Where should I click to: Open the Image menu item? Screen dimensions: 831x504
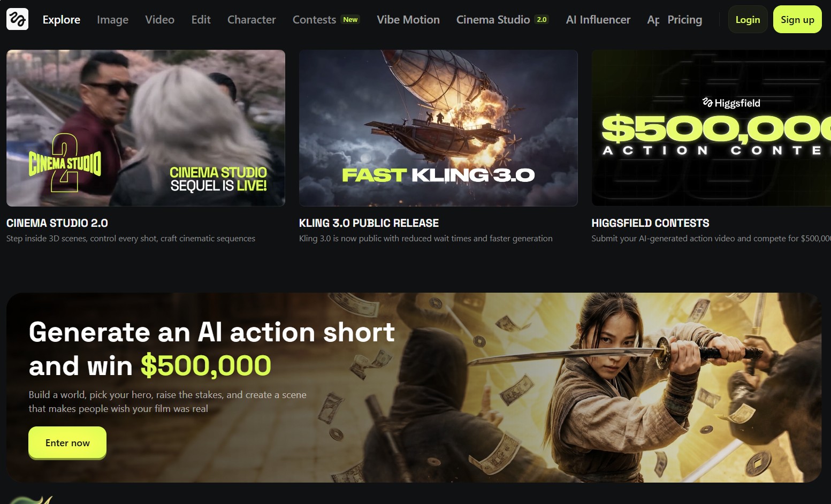click(x=112, y=20)
